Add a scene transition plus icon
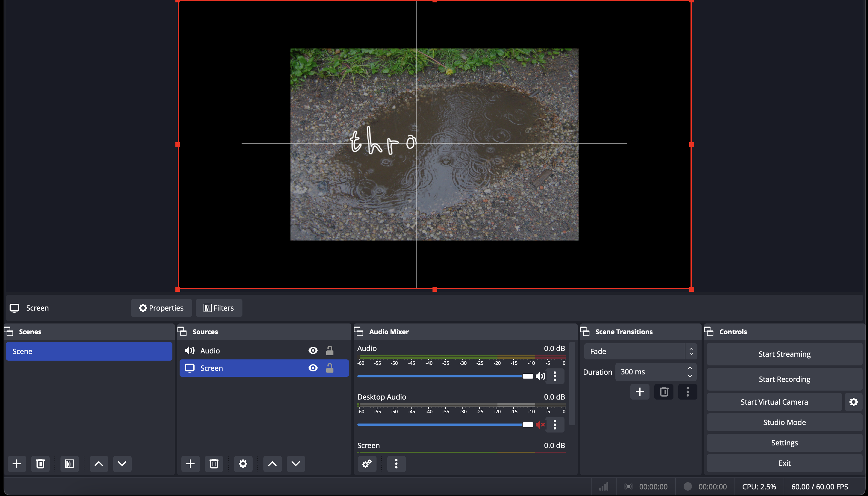The image size is (868, 496). 640,392
